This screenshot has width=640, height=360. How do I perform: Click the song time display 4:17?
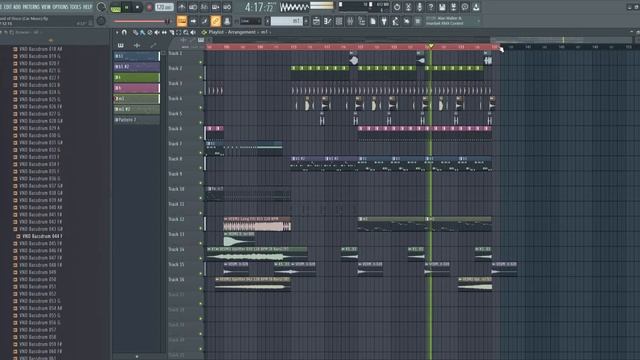click(260, 7)
